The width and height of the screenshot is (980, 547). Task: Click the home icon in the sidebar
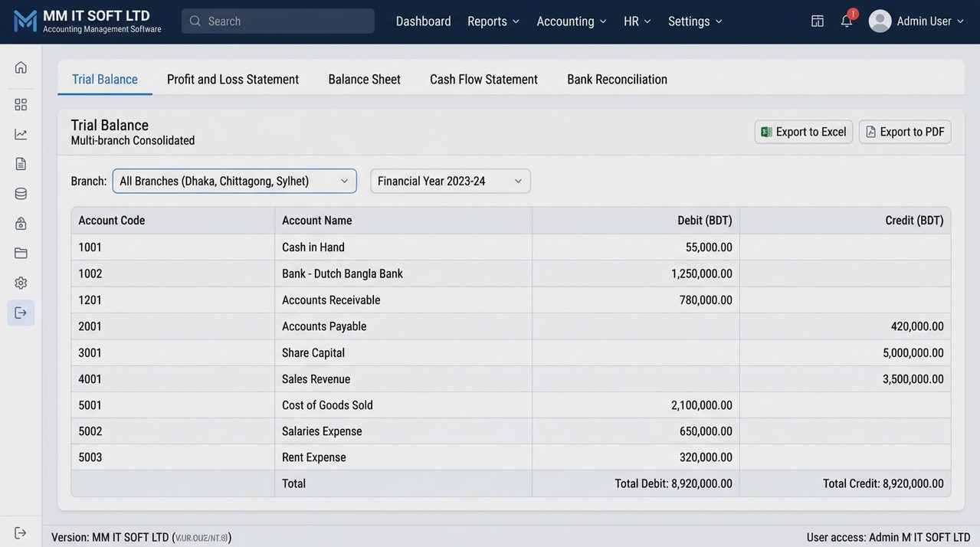(x=21, y=67)
